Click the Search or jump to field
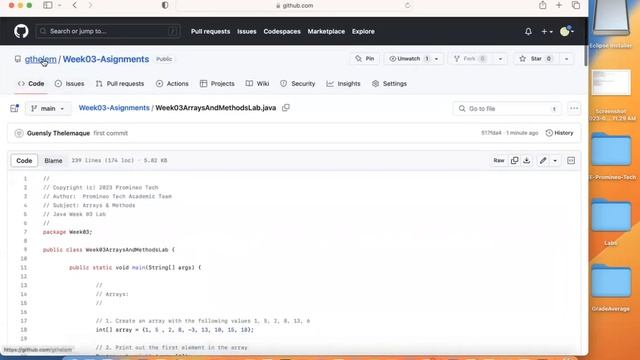Screen dimensions: 640x360 tap(108, 31)
